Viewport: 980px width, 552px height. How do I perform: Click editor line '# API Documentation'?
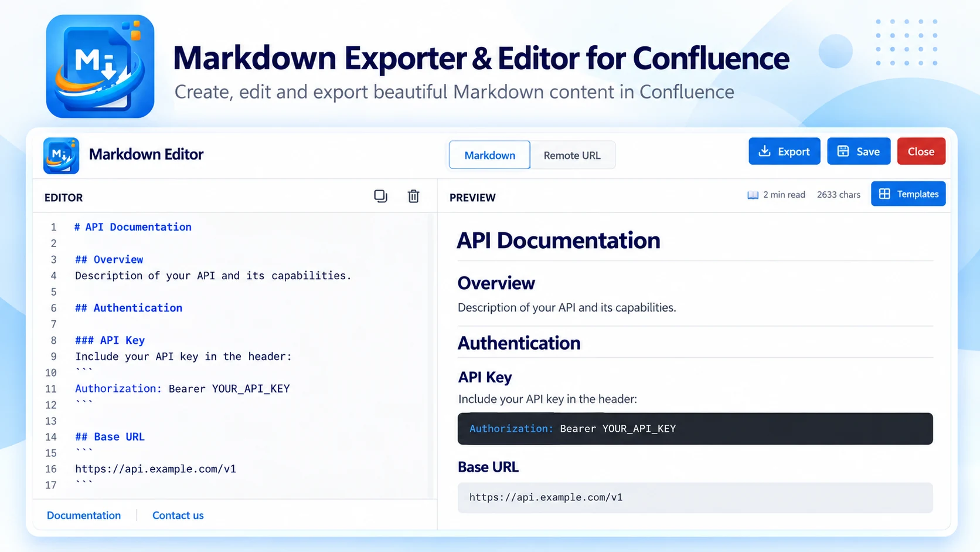pos(132,227)
